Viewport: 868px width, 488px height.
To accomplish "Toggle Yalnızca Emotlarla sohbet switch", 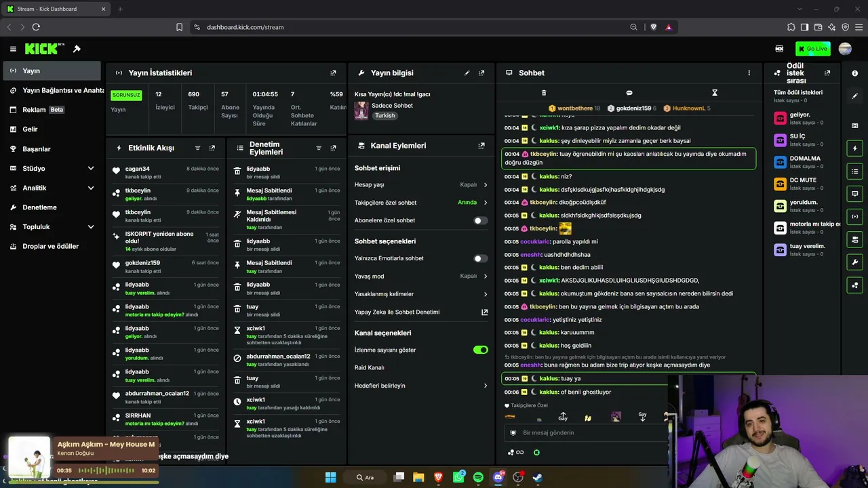I will click(480, 258).
